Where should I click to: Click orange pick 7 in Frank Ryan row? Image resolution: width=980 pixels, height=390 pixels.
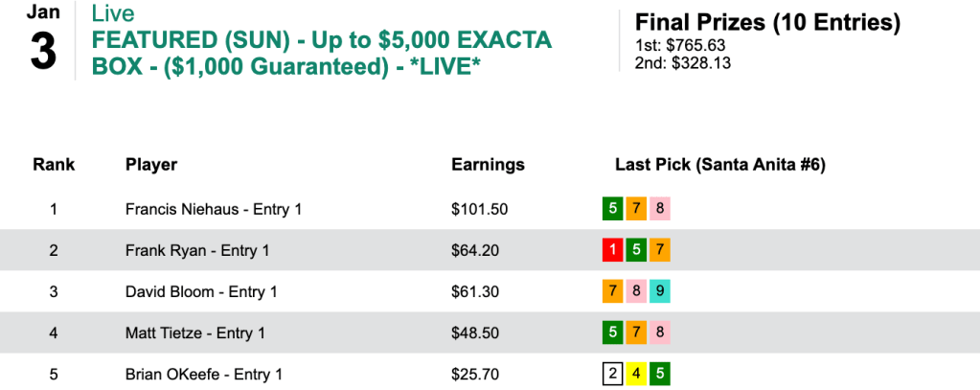[x=659, y=251]
